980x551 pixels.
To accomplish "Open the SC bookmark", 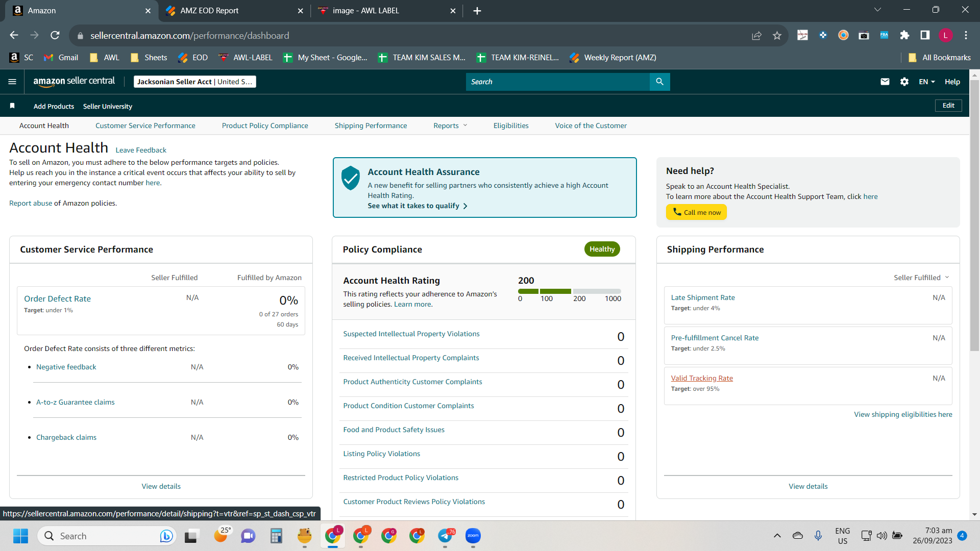I will pos(22,58).
